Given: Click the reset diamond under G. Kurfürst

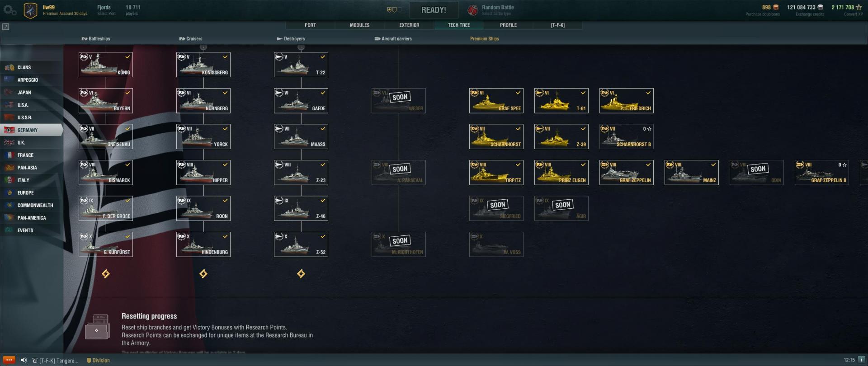Looking at the screenshot, I should (106, 274).
